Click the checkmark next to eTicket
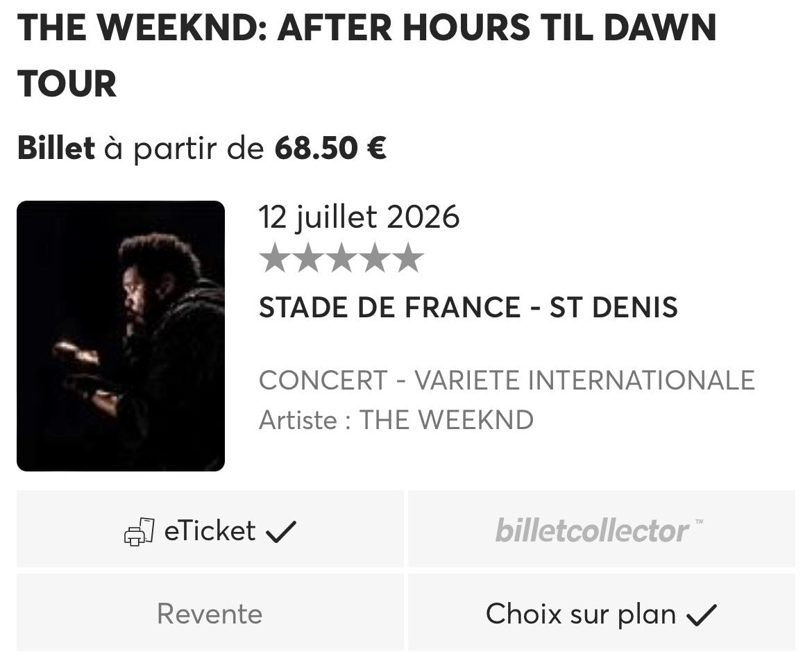 click(x=281, y=532)
